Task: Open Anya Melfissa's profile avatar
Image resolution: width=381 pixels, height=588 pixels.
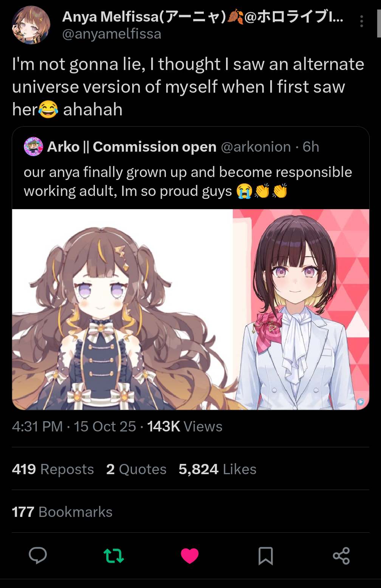Action: 31,25
